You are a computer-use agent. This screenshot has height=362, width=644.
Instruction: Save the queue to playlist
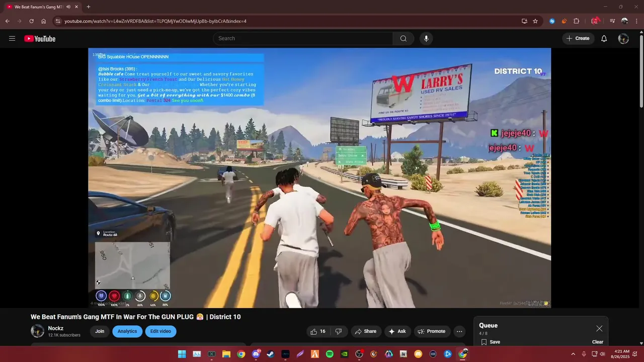pos(491,342)
